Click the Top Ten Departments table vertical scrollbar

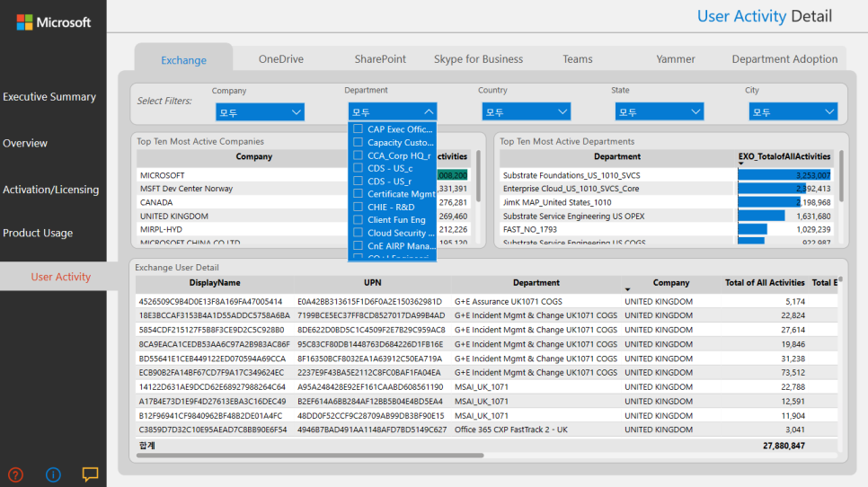coord(841,176)
